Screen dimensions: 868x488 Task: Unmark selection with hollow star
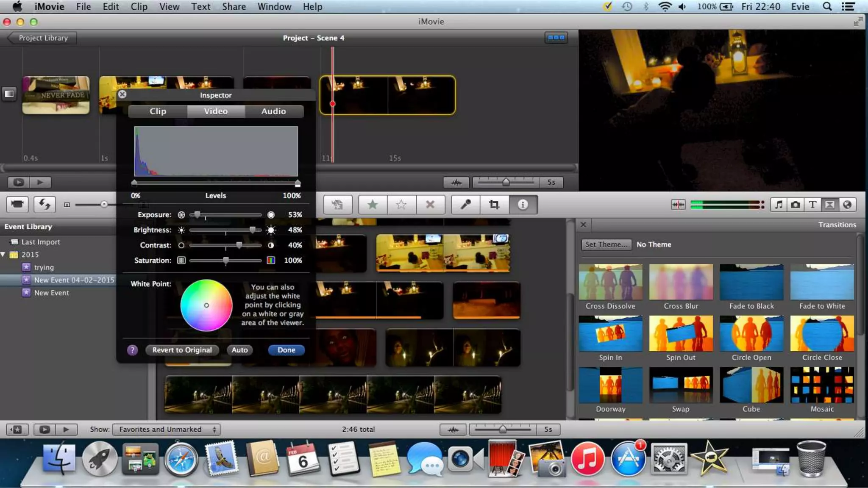tap(401, 205)
